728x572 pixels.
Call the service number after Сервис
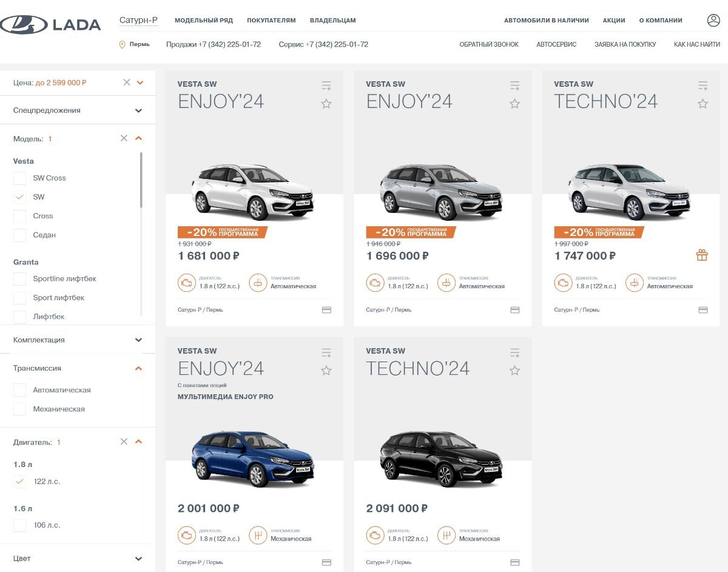(337, 44)
